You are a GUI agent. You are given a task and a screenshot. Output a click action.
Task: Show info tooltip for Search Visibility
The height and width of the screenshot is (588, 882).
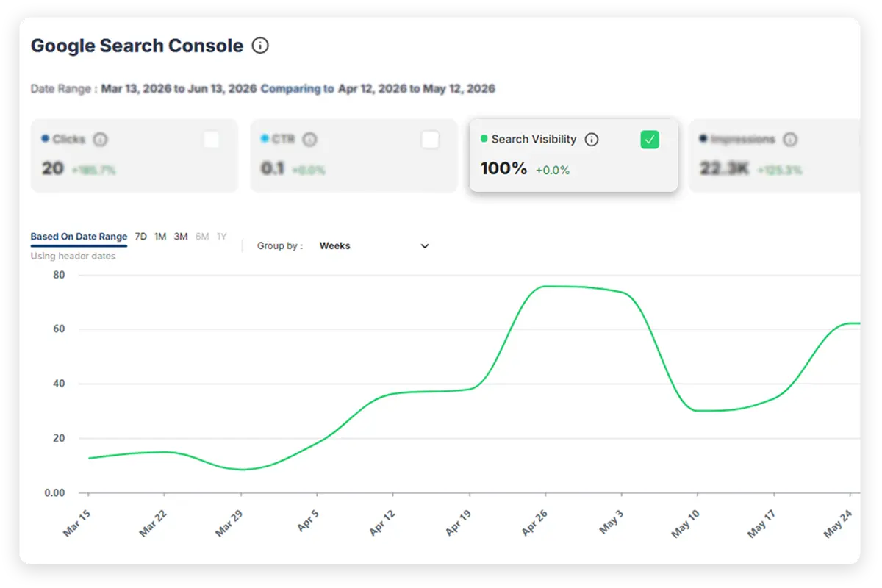592,139
